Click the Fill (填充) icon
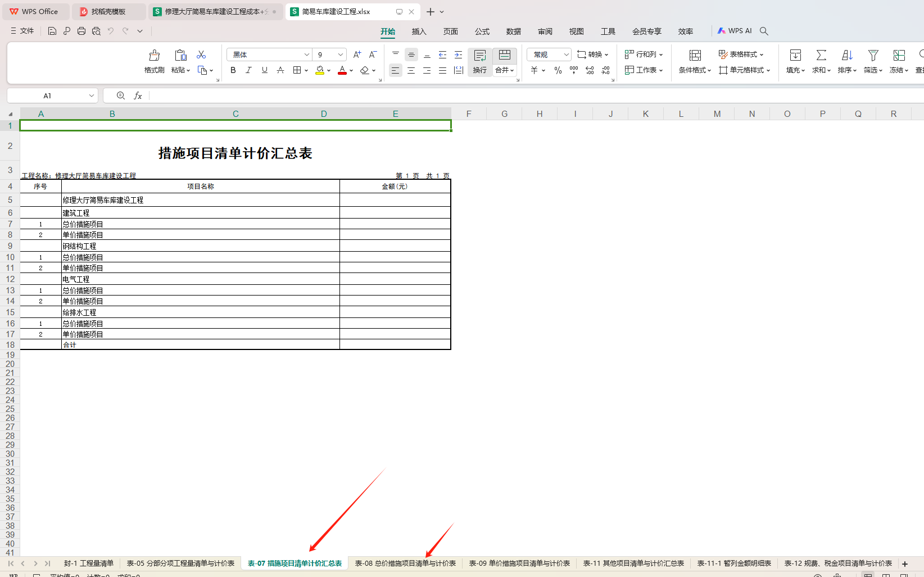This screenshot has height=577, width=924. pyautogui.click(x=795, y=55)
